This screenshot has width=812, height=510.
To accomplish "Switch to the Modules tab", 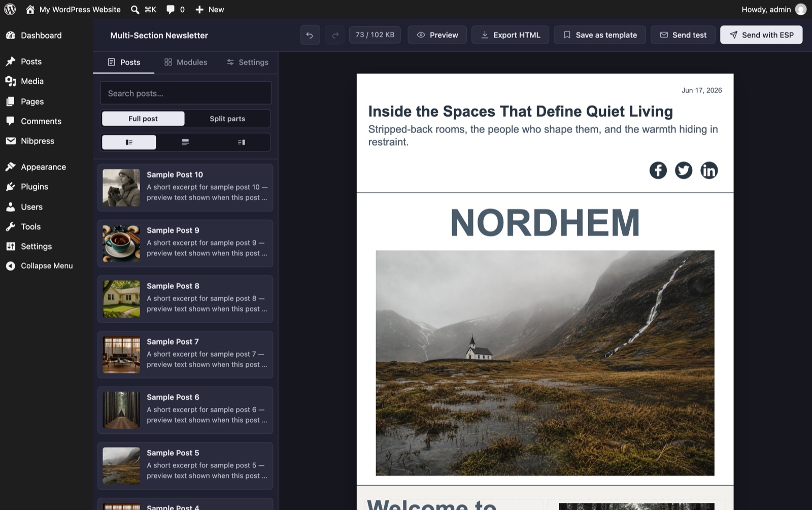I will tap(186, 62).
